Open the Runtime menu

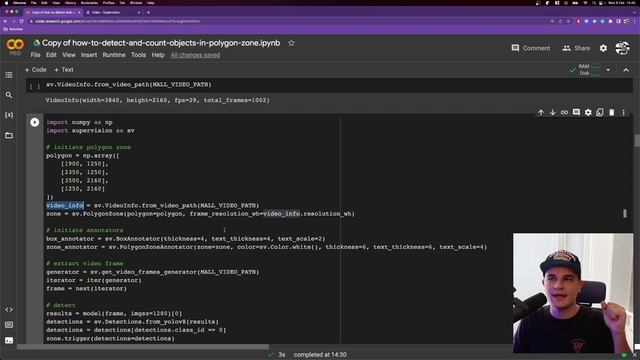pyautogui.click(x=114, y=55)
